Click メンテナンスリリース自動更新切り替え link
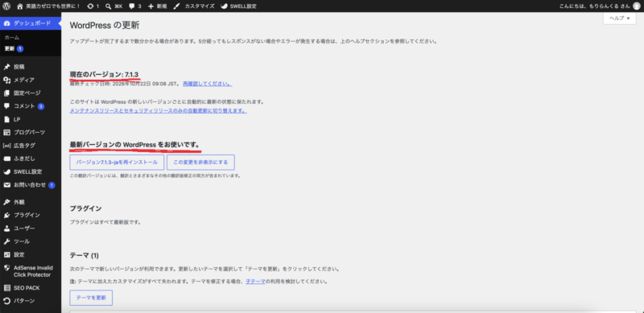The height and width of the screenshot is (313, 644). pos(158,111)
